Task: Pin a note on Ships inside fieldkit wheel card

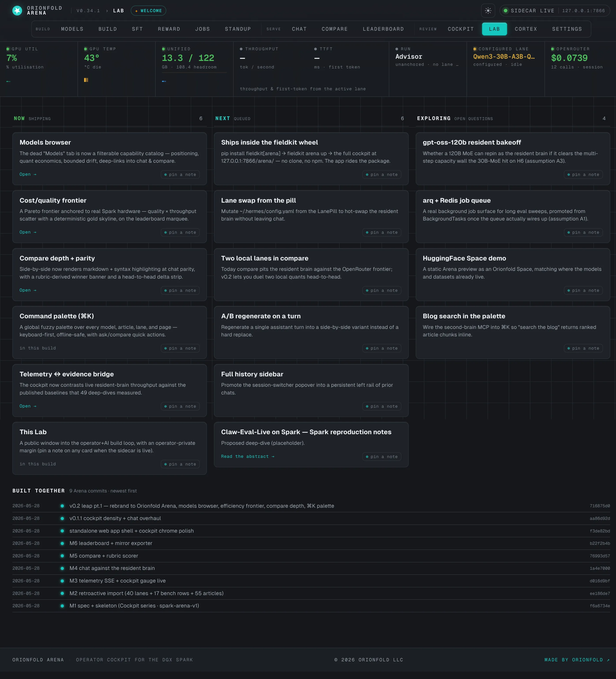Action: pyautogui.click(x=382, y=174)
